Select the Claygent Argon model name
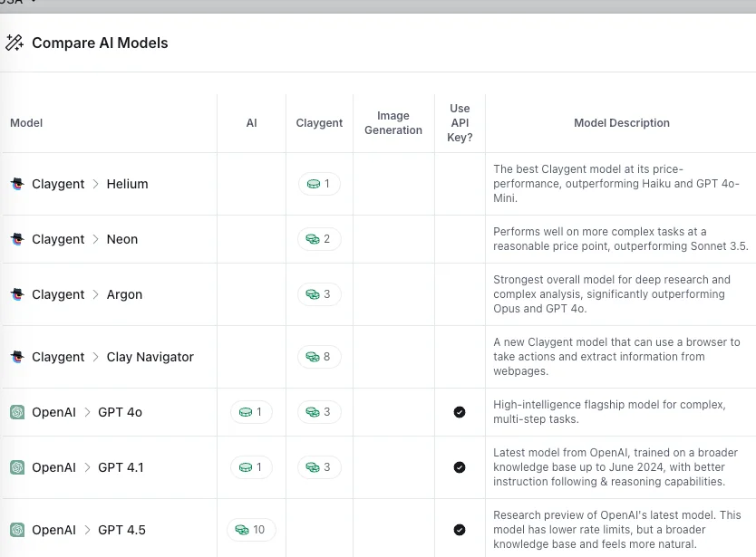This screenshot has height=557, width=756. coord(124,294)
